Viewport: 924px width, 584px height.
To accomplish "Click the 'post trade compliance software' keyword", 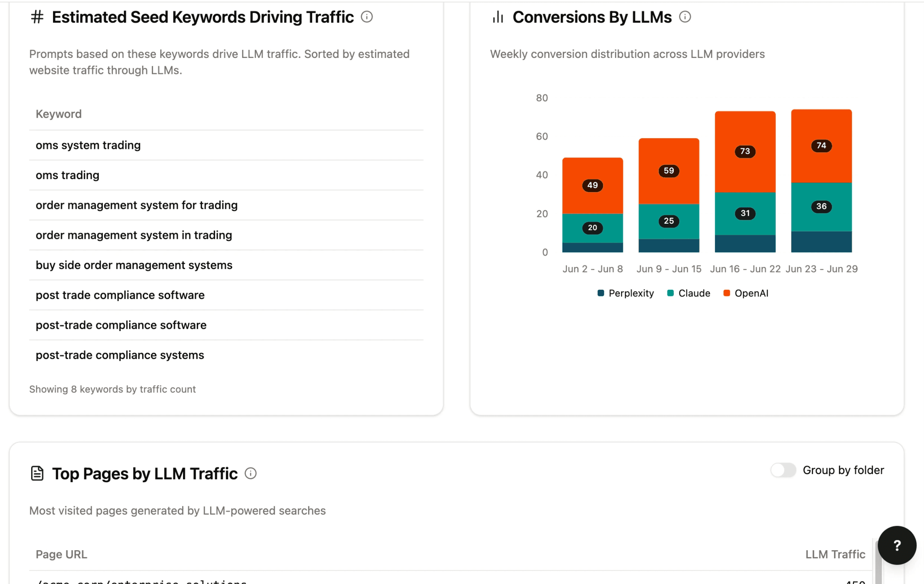I will 120,295.
